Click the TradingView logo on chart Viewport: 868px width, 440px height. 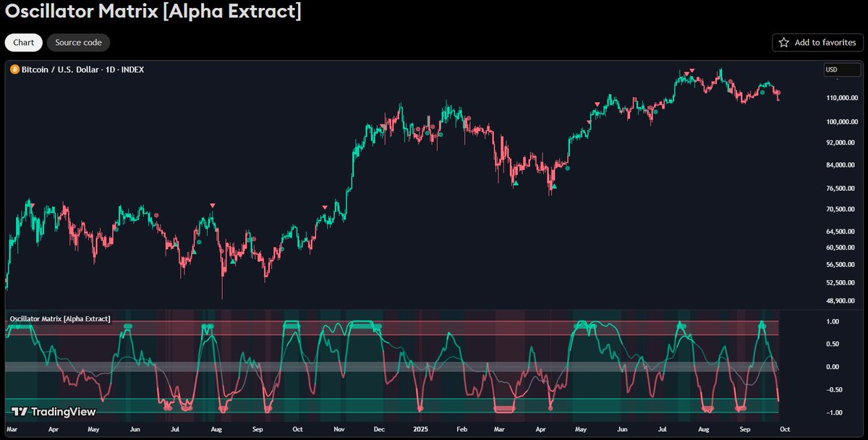(x=54, y=412)
